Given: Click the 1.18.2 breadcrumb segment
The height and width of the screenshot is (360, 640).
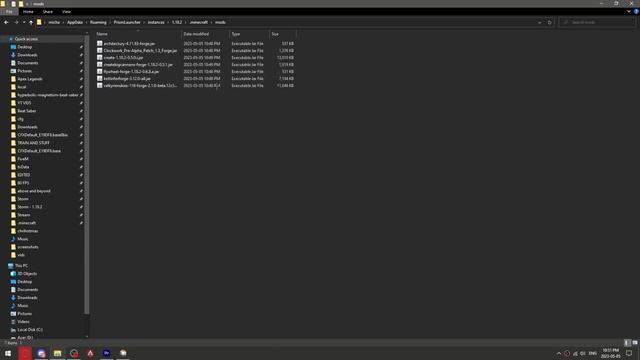Looking at the screenshot, I should (177, 22).
